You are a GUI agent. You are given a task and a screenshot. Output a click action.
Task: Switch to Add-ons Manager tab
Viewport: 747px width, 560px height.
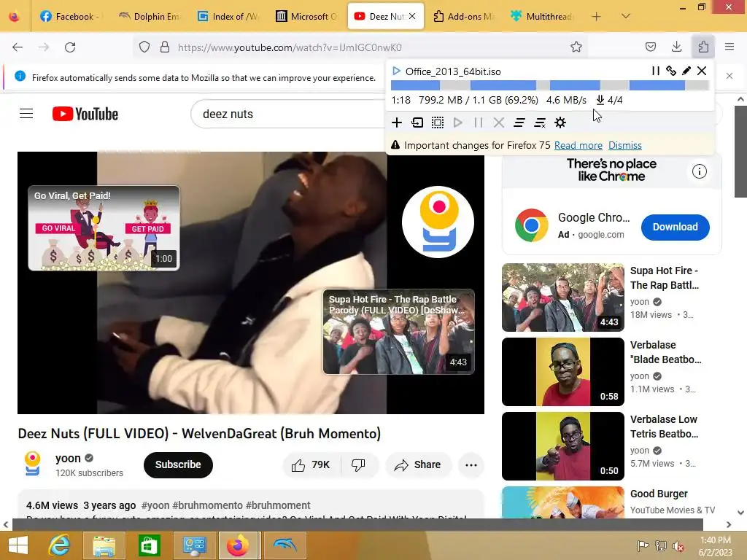pos(465,16)
